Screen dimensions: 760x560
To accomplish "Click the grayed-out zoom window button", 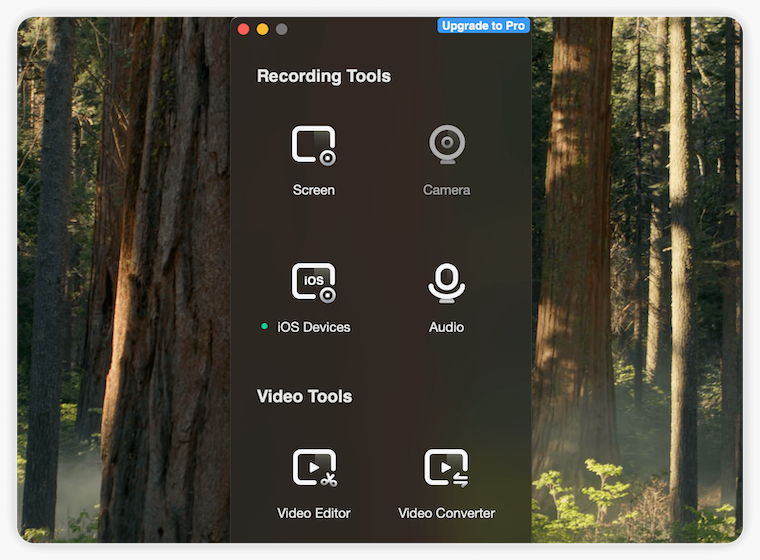I will (x=282, y=29).
